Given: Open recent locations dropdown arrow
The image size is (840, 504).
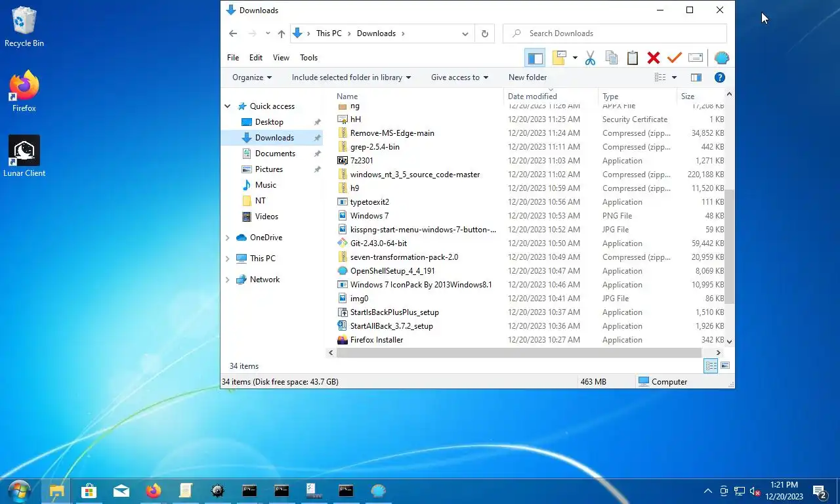Looking at the screenshot, I should pos(268,33).
